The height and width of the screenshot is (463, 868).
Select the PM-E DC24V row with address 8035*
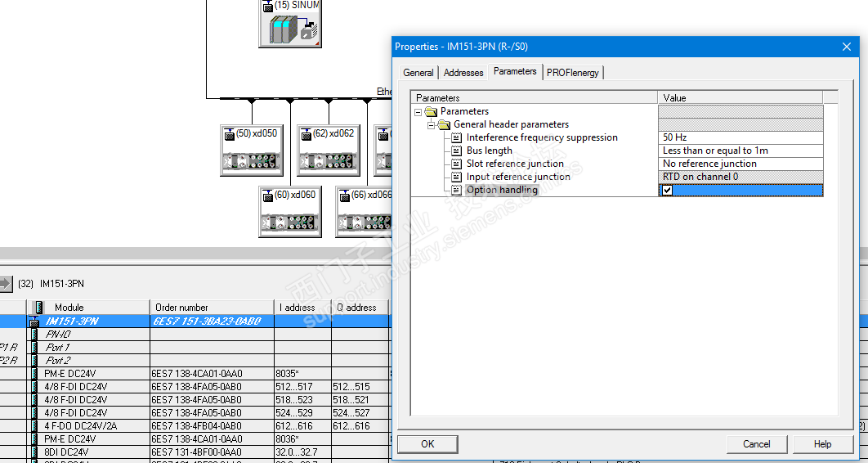point(195,373)
